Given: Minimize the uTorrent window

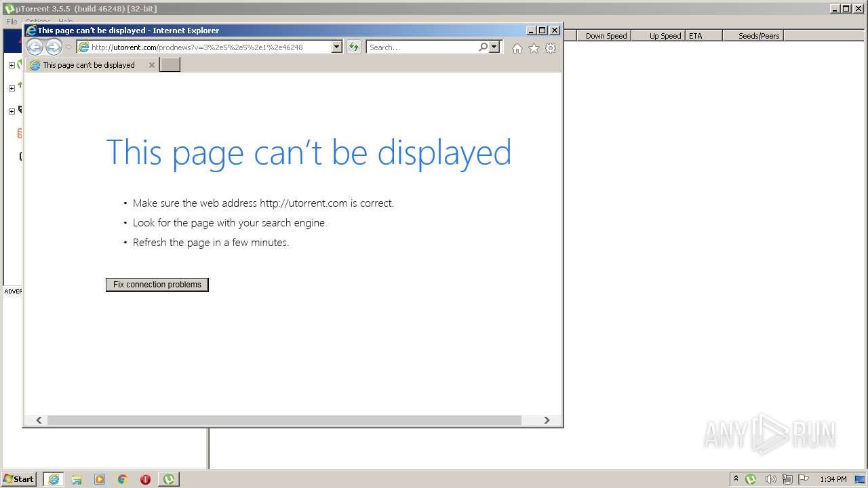Looking at the screenshot, I should pyautogui.click(x=835, y=9).
